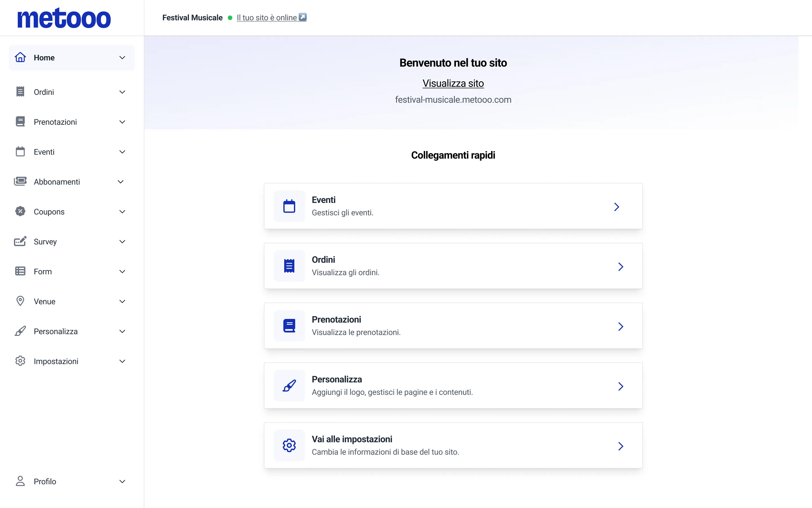Click the Venue location pin icon
Image resolution: width=812 pixels, height=508 pixels.
[20, 301]
